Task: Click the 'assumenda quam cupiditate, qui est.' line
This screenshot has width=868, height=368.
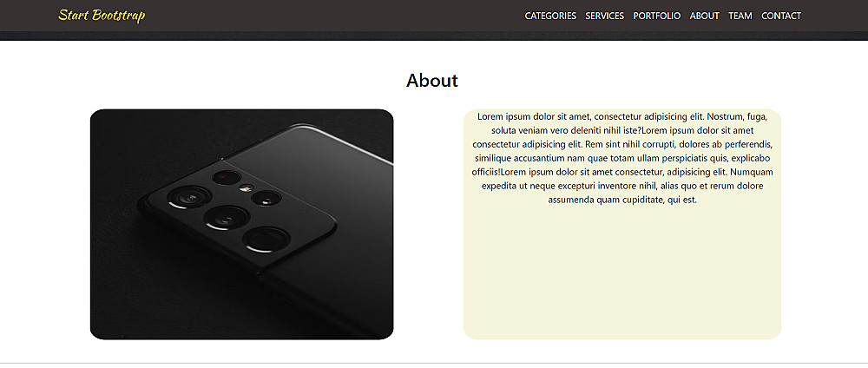Action: (622, 200)
